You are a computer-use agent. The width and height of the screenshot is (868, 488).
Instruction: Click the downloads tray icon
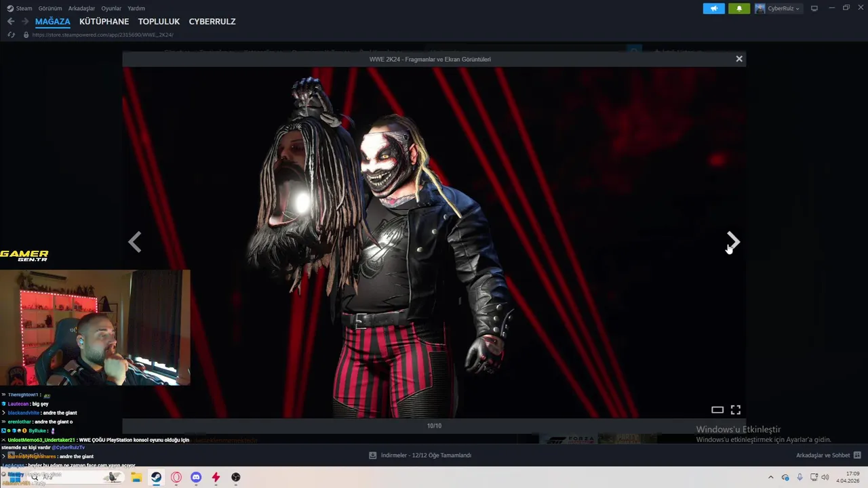[372, 455]
